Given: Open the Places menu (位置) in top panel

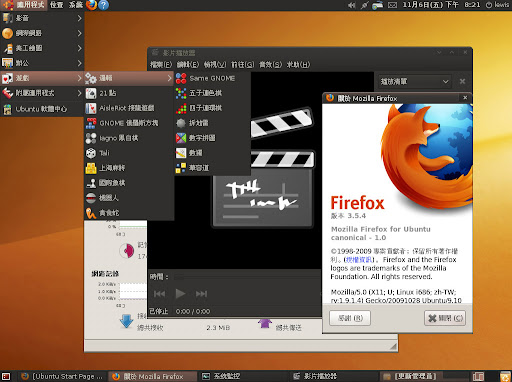Looking at the screenshot, I should pyautogui.click(x=57, y=5).
